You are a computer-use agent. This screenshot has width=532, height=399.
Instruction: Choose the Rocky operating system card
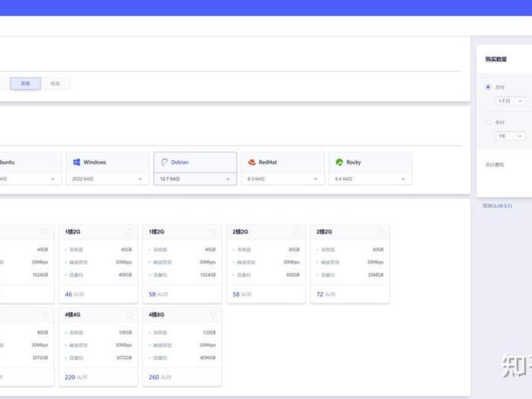(x=370, y=169)
